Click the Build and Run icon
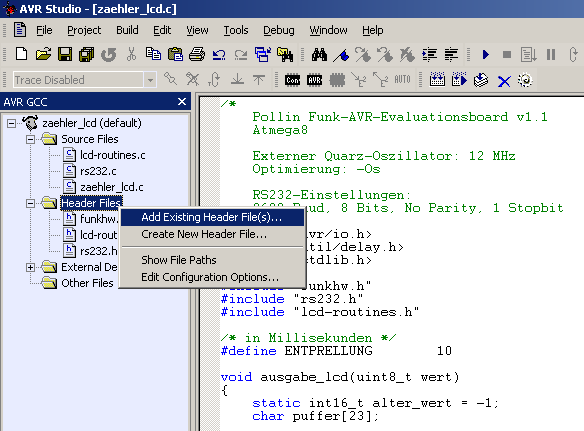584x431 pixels. point(459,80)
